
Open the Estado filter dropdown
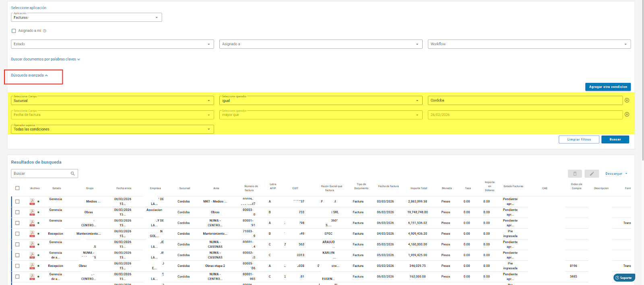[112, 44]
